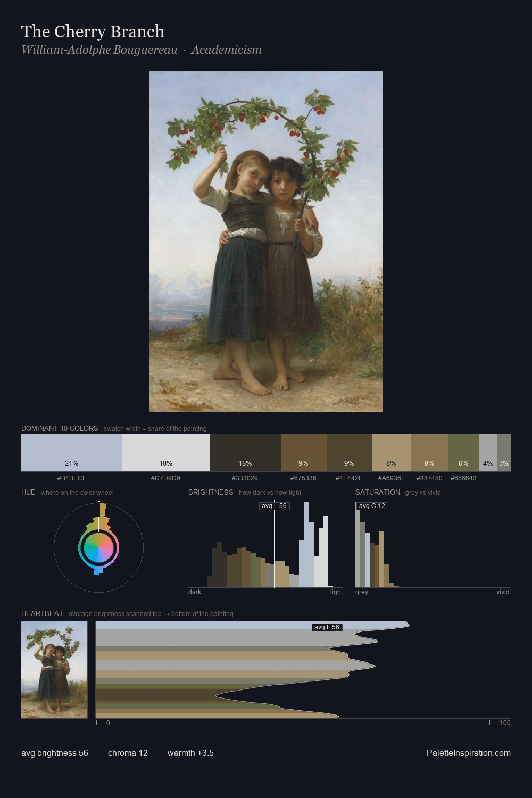Image resolution: width=532 pixels, height=798 pixels.
Task: Click the 'warmth +3.5' footer stat
Action: click(190, 753)
